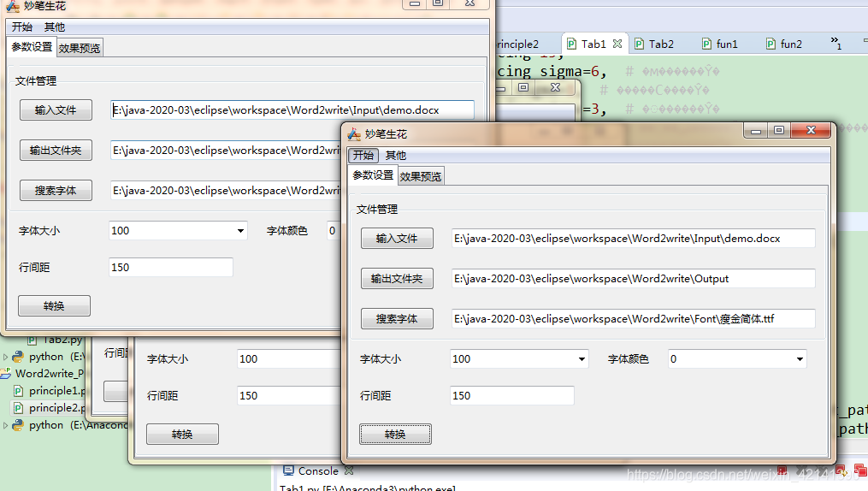Click 行间距 field showing 150 in front window

point(512,396)
